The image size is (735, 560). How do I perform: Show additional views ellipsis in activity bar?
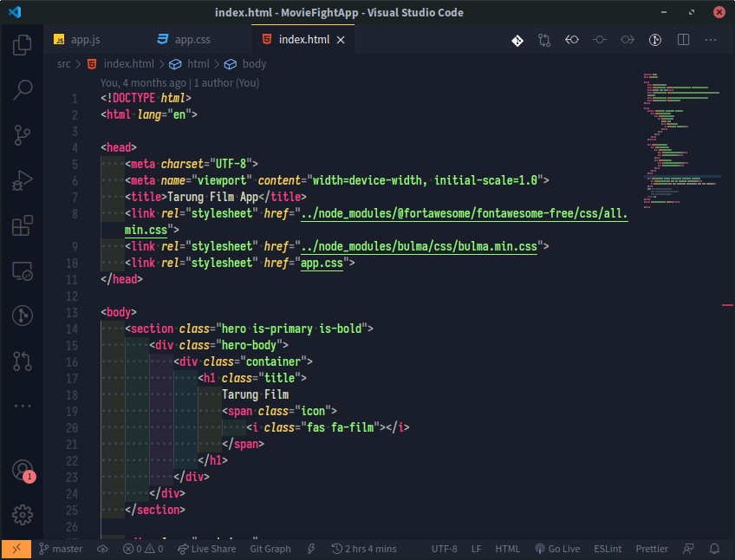pos(22,406)
